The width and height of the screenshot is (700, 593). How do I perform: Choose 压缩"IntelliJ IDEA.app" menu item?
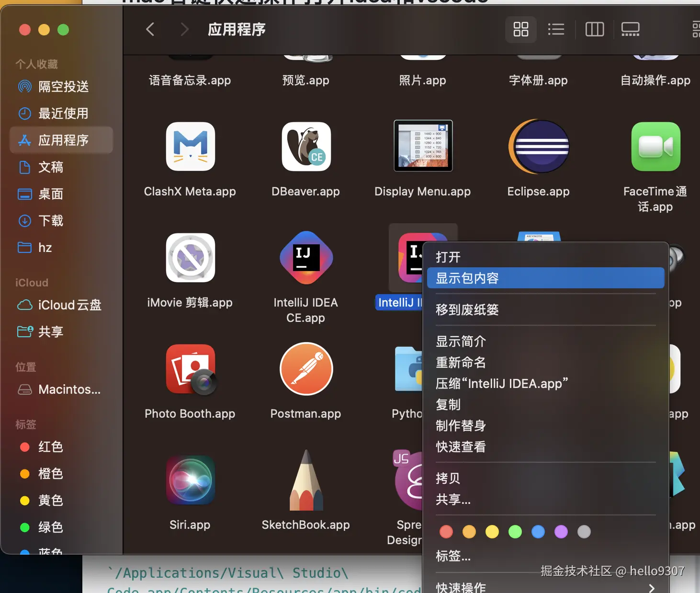click(545, 384)
